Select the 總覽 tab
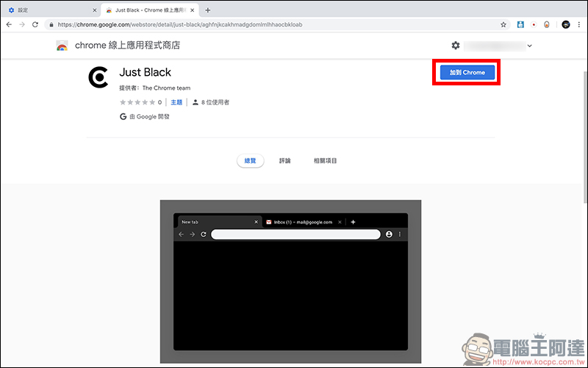The width and height of the screenshot is (588, 368). tap(250, 160)
